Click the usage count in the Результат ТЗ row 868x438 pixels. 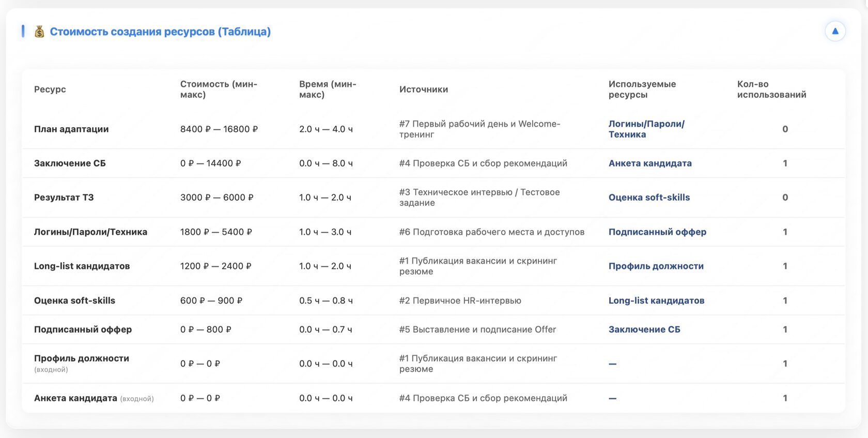click(785, 198)
